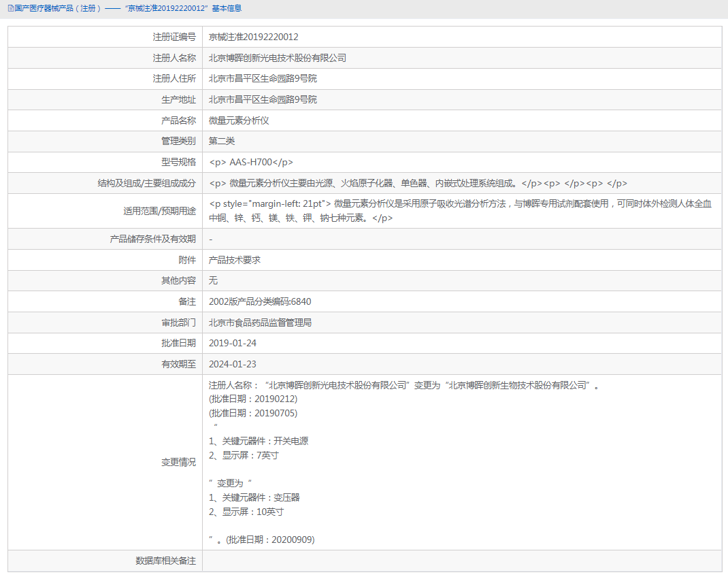Click the value 第二类

222,141
